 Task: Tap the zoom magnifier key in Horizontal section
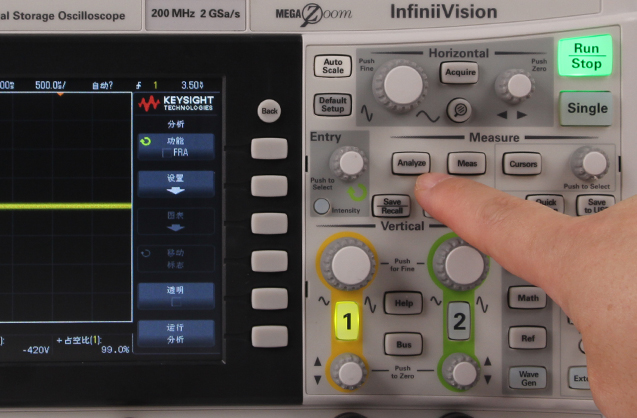pyautogui.click(x=459, y=110)
